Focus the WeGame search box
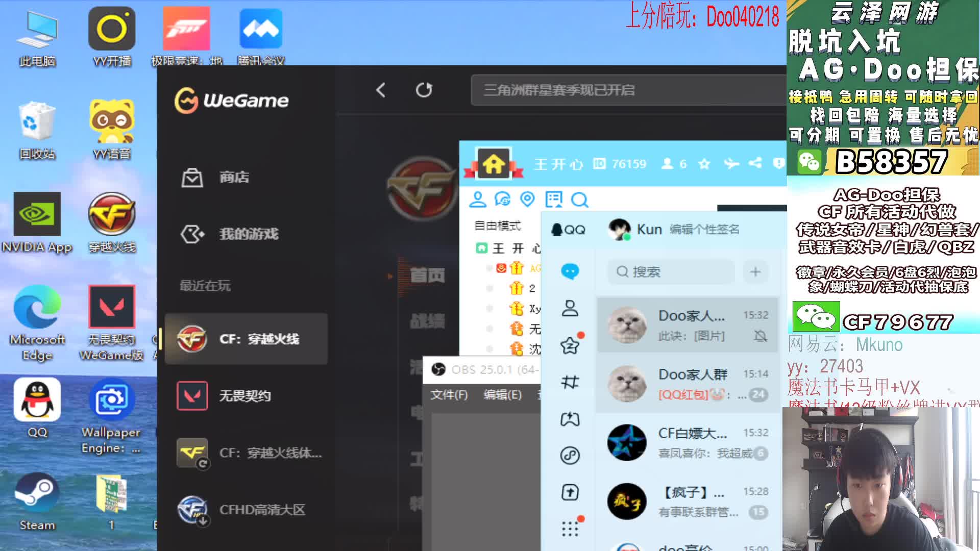 pos(628,90)
